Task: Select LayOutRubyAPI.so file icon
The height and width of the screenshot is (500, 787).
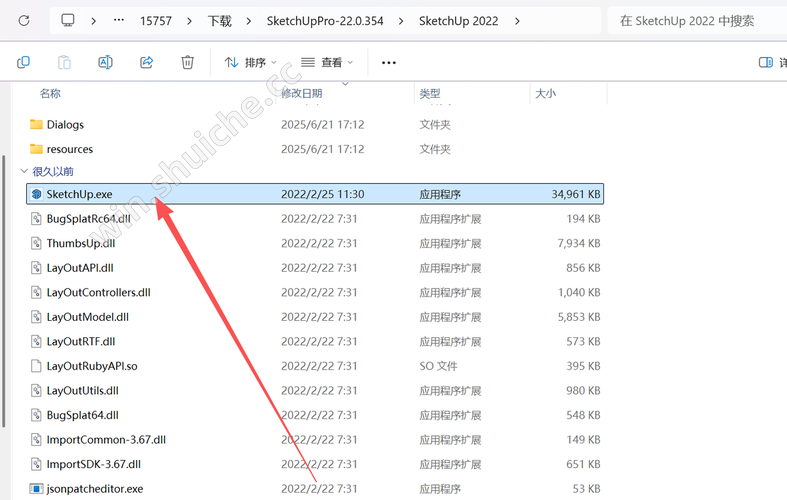Action: [36, 366]
